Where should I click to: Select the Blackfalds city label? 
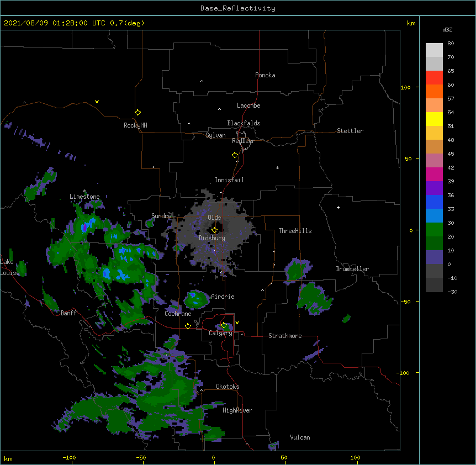tap(244, 123)
